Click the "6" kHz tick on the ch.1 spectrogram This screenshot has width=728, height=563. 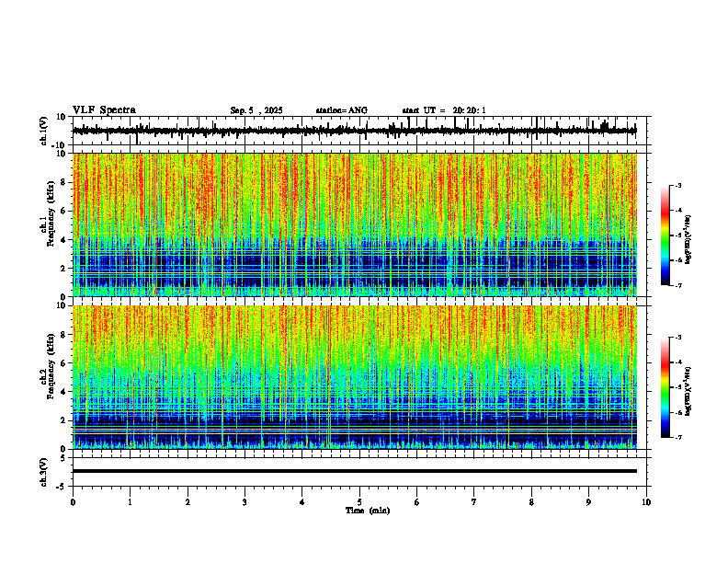coord(63,211)
